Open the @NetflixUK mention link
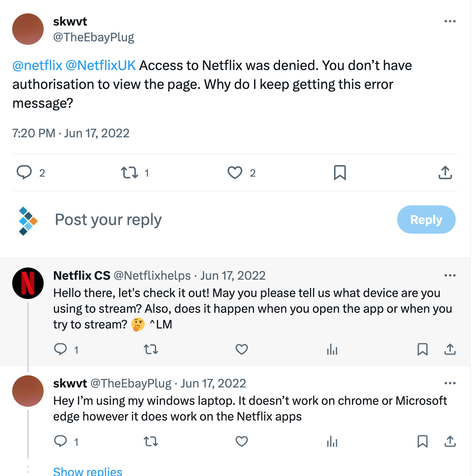Image resolution: width=475 pixels, height=476 pixels. coord(101,65)
